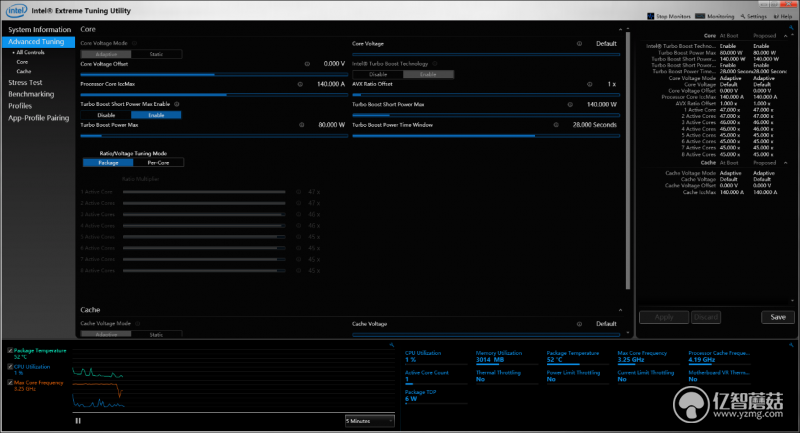The height and width of the screenshot is (433, 800).
Task: Click Max Core Frequency 3.25 GHz tile
Action: point(648,356)
